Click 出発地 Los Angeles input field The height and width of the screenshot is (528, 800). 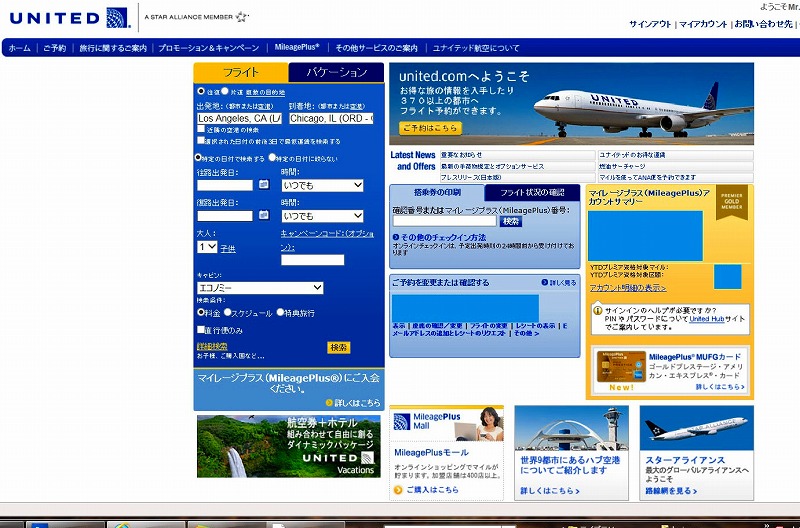[x=239, y=118]
